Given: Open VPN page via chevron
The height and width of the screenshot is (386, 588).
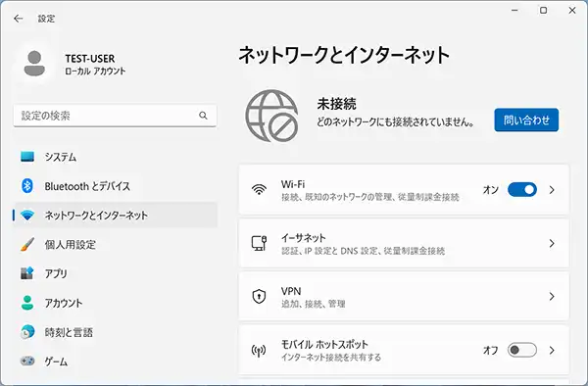Looking at the screenshot, I should click(x=552, y=297).
